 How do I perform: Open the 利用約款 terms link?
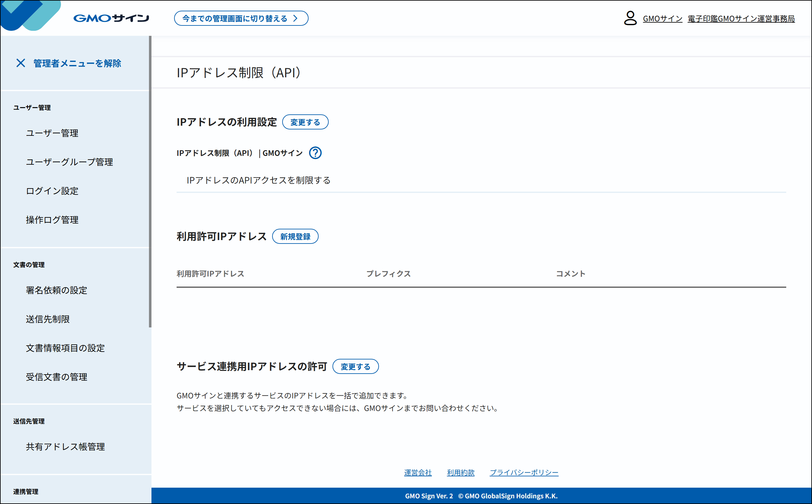coord(461,472)
